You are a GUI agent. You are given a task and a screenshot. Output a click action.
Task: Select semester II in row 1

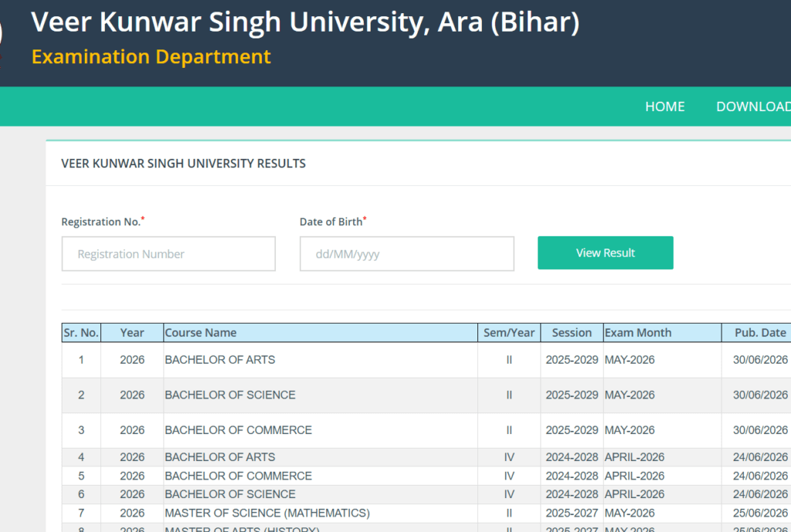509,360
